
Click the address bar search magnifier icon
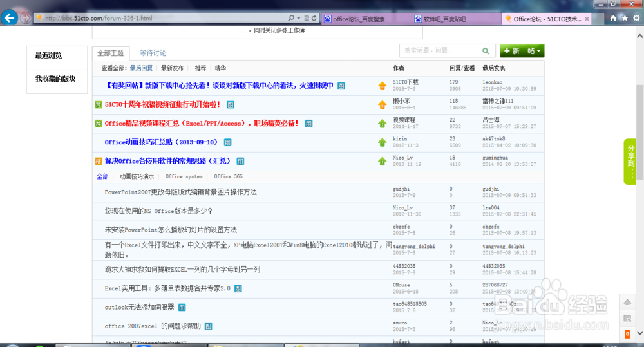point(291,18)
